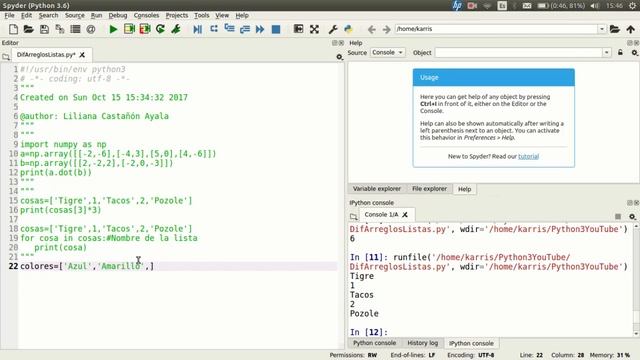This screenshot has height=360, width=640.
Task: Go forward with the right arrow icon
Action: click(387, 29)
